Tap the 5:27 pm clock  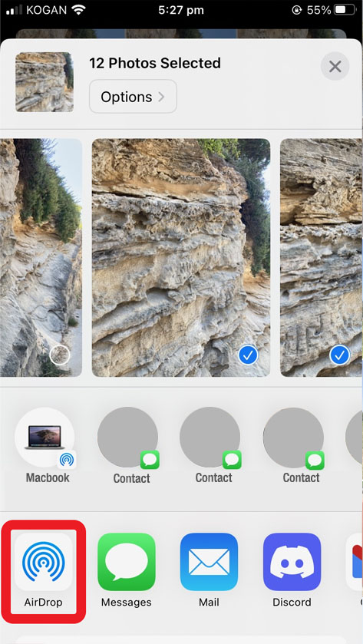(x=181, y=10)
